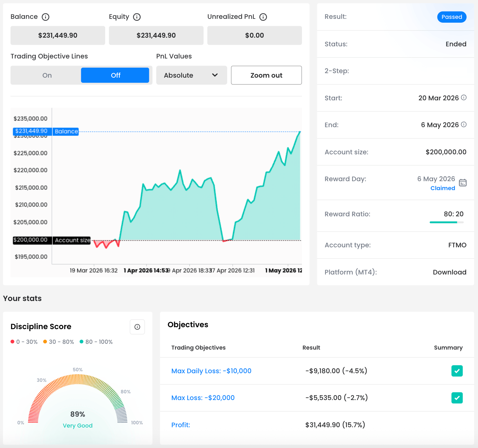
Task: Click the $215,000.00 y-axis label
Action: 31,188
